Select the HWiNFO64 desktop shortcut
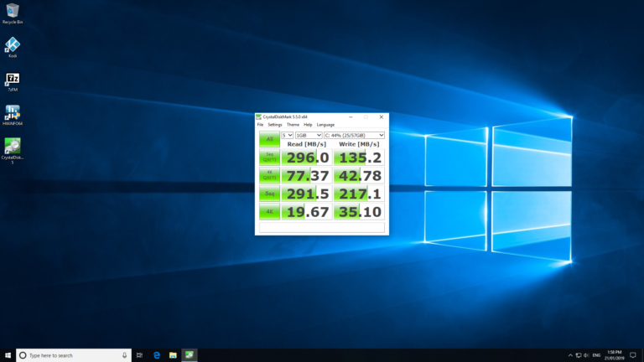 (13, 115)
